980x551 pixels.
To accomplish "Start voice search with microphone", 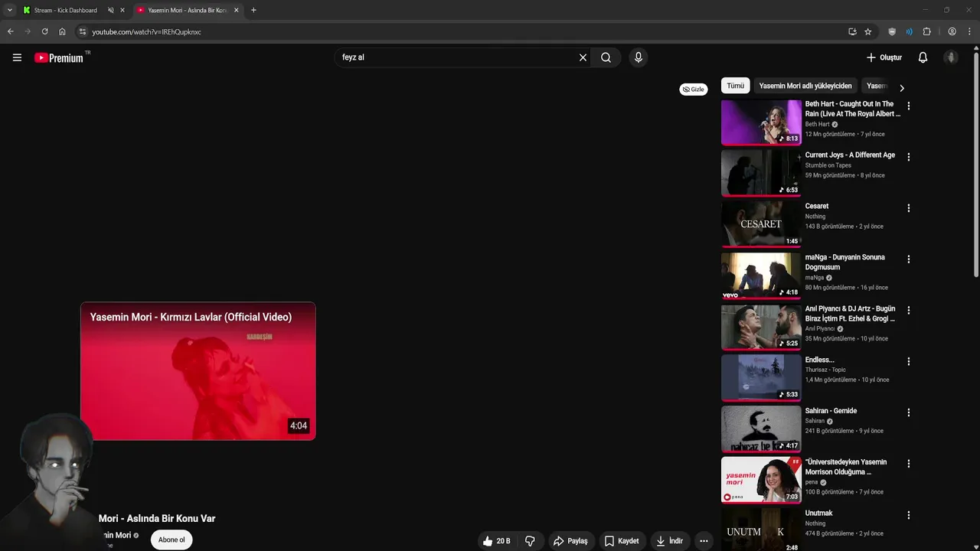I will 638,57.
